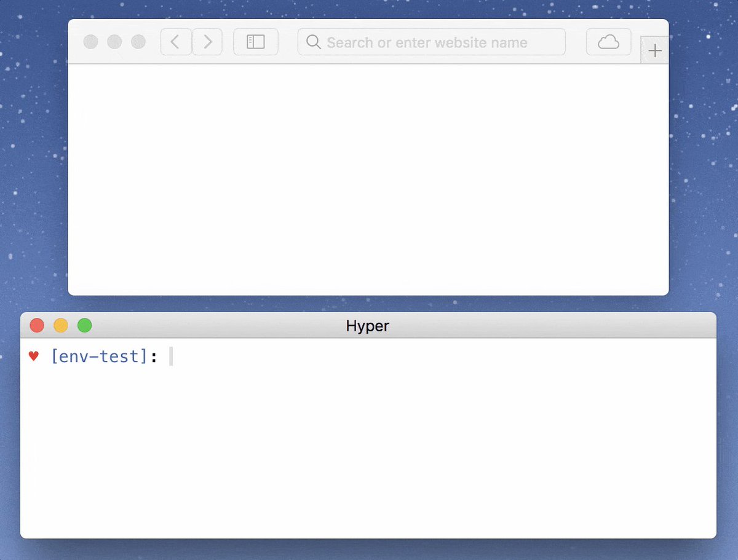Screen dimensions: 738x560
Task: Close the Hyper window with the red button
Action: click(x=37, y=325)
